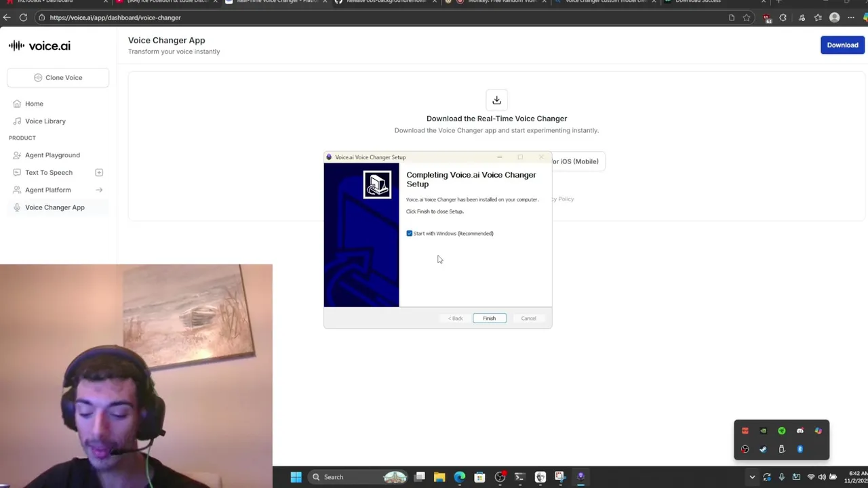The height and width of the screenshot is (488, 868).
Task: Switch to the Monkey Free Random Video tab
Action: [495, 1]
